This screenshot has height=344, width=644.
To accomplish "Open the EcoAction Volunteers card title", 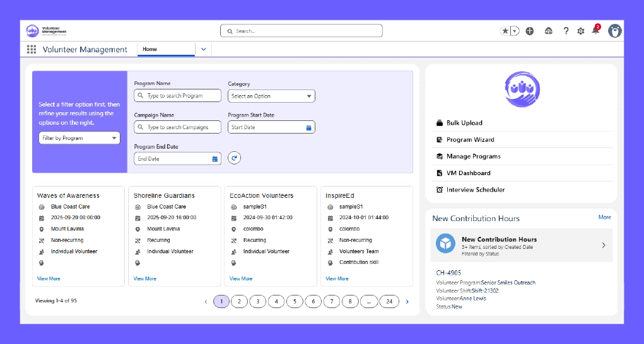I will coord(261,195).
